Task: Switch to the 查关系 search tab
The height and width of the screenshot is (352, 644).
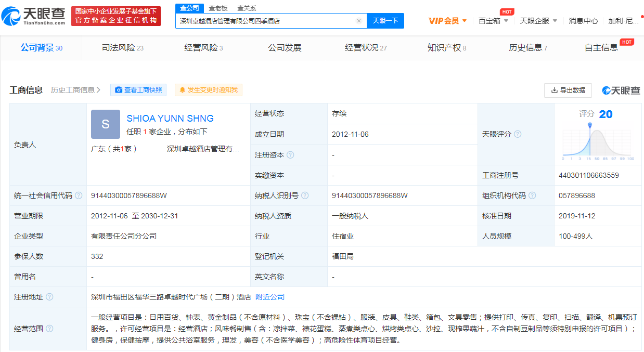Action: (x=247, y=8)
